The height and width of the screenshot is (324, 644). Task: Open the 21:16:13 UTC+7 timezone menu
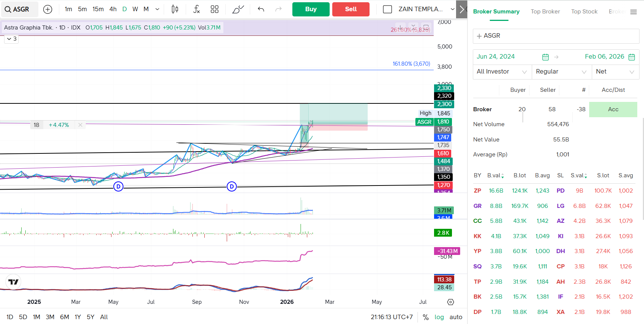pos(392,317)
